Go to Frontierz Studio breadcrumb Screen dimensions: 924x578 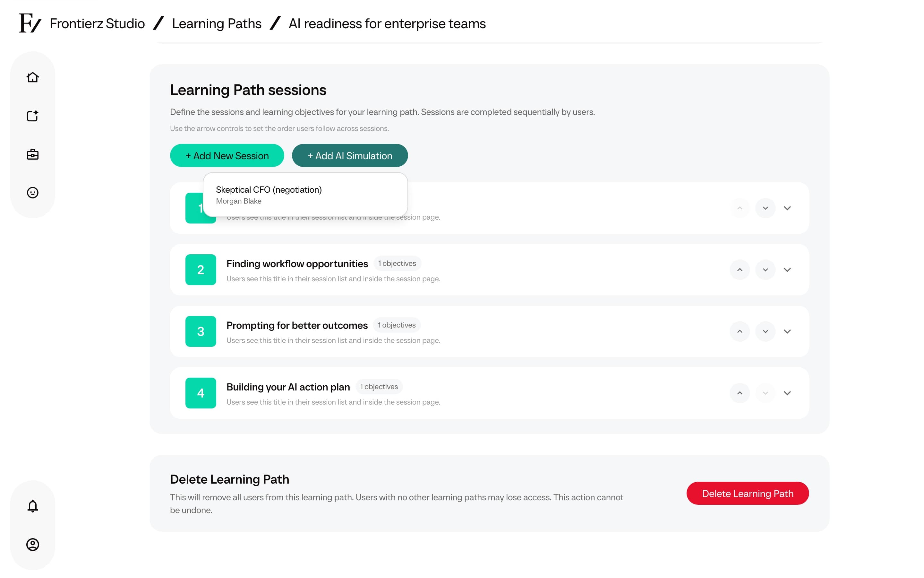coord(97,24)
